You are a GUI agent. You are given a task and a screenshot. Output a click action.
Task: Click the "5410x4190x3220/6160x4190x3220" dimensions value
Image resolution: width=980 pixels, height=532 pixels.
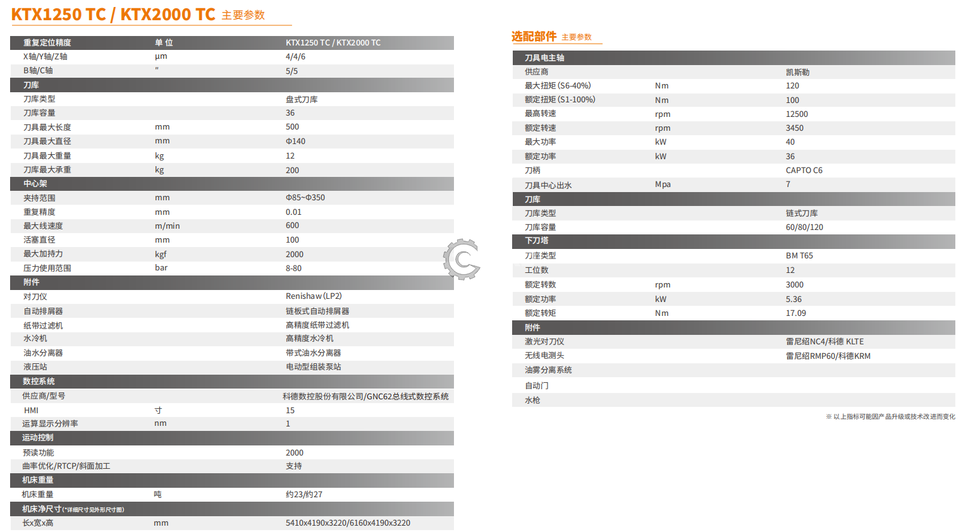348,523
